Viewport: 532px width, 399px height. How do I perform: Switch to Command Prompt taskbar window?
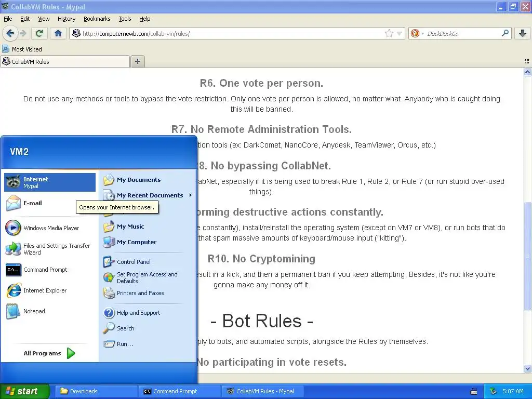179,391
